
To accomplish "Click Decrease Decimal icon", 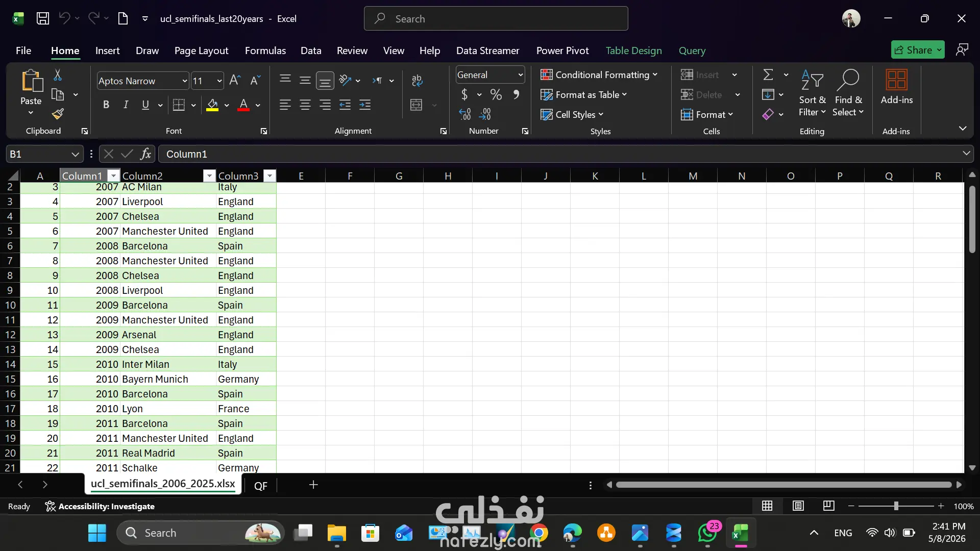I will click(485, 114).
